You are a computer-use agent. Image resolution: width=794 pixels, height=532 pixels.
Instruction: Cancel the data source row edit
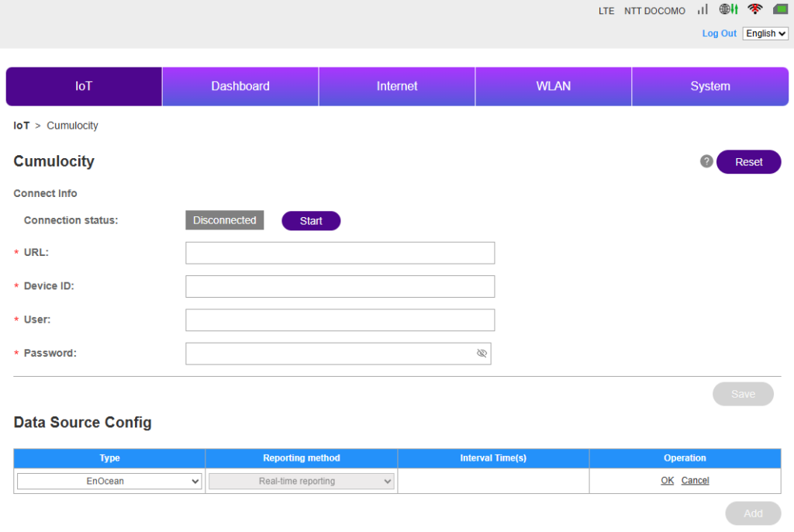point(695,481)
